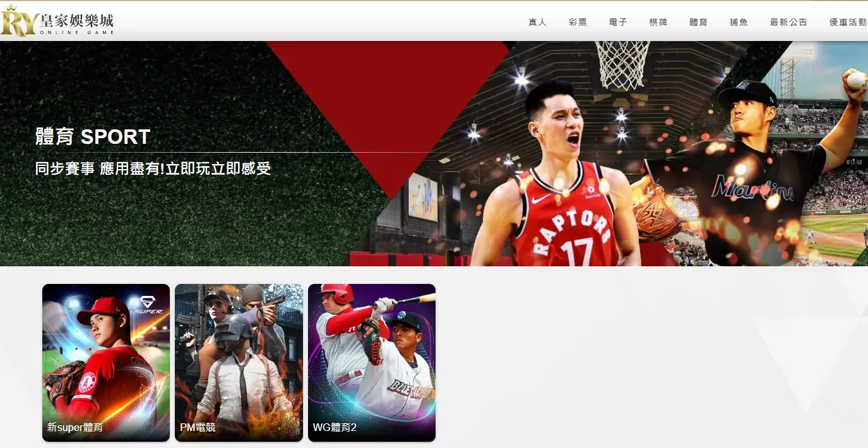Open the PM電競 game card
Screen dimensions: 868x448
(239, 363)
